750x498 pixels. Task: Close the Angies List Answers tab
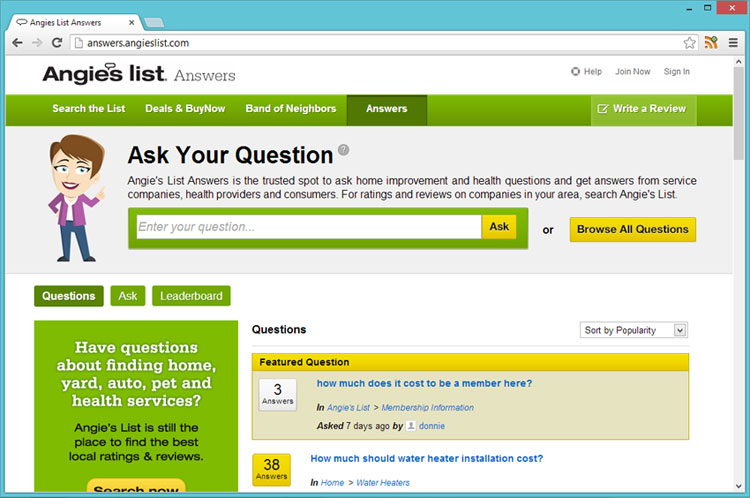pyautogui.click(x=132, y=22)
